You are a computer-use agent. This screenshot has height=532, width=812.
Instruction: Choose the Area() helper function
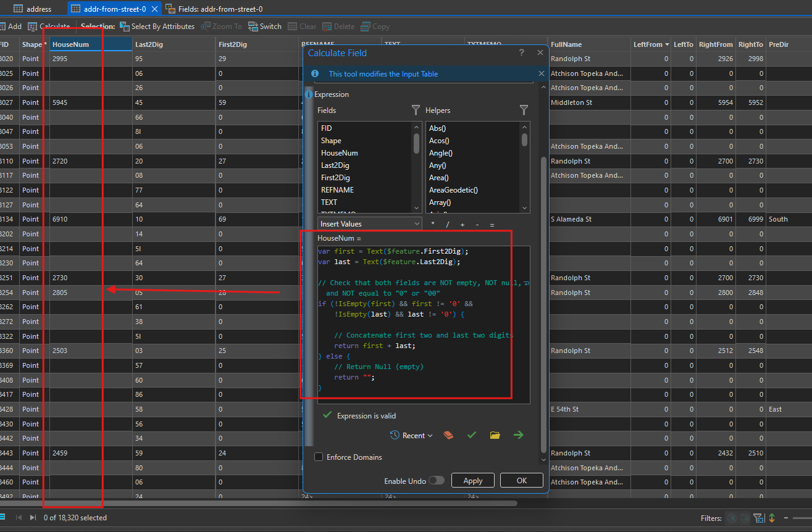pos(439,178)
